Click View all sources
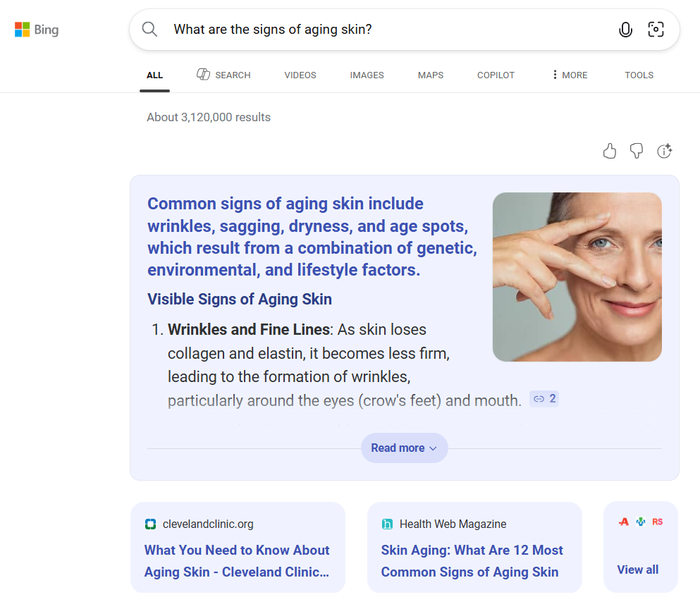The image size is (700, 609). click(x=637, y=570)
